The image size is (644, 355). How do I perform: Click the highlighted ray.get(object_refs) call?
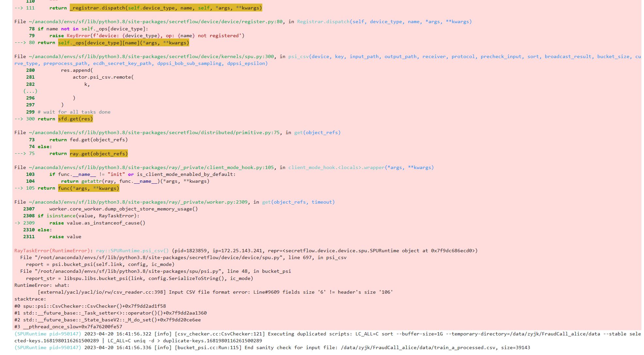tap(99, 154)
